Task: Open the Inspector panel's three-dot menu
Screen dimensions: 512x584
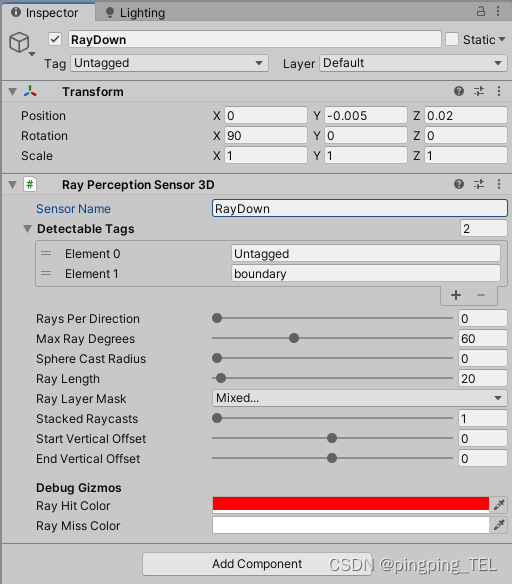Action: [x=498, y=12]
